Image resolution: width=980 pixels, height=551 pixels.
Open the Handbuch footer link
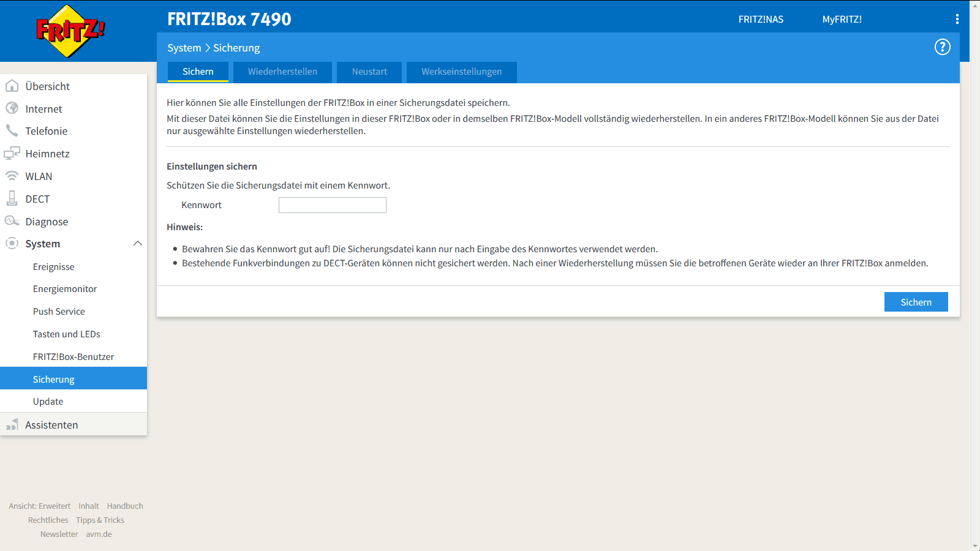[x=125, y=506]
